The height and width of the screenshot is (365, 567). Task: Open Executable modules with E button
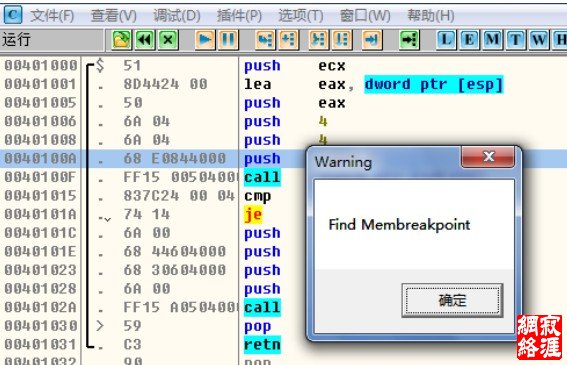pos(469,39)
